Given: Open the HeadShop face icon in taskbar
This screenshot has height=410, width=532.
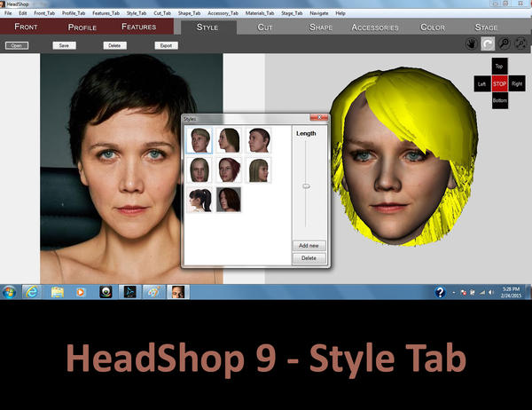Looking at the screenshot, I should pyautogui.click(x=178, y=292).
